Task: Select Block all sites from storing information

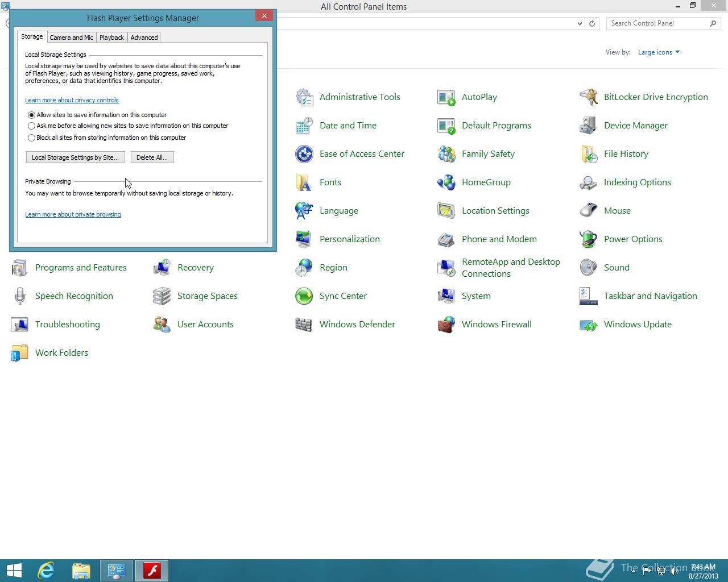Action: click(x=32, y=138)
